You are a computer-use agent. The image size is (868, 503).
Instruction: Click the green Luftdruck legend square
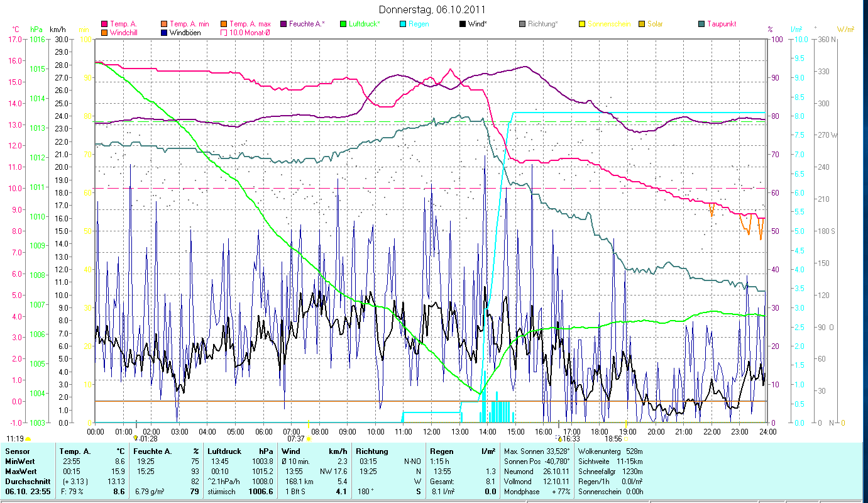[343, 24]
